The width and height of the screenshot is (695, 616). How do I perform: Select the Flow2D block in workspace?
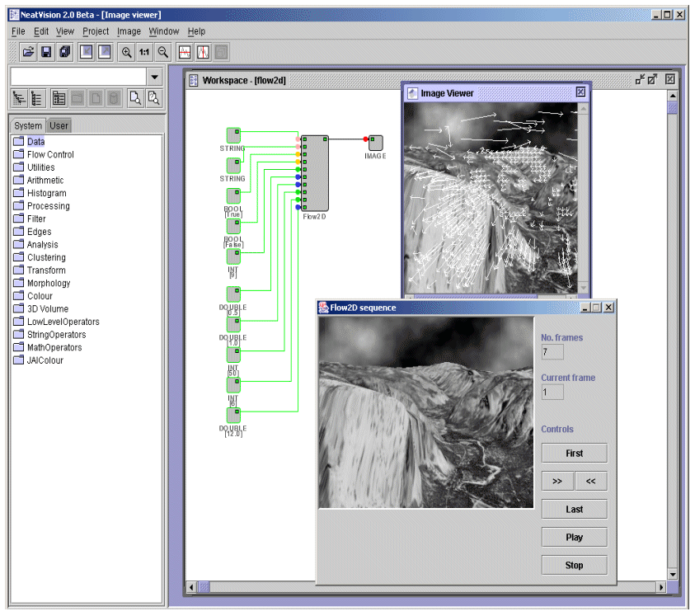(314, 173)
